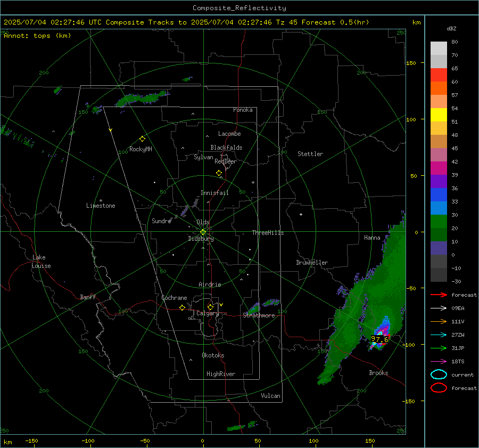The image size is (479, 448).
Task: Click the orange 111V track arrow
Action: coord(439,321)
